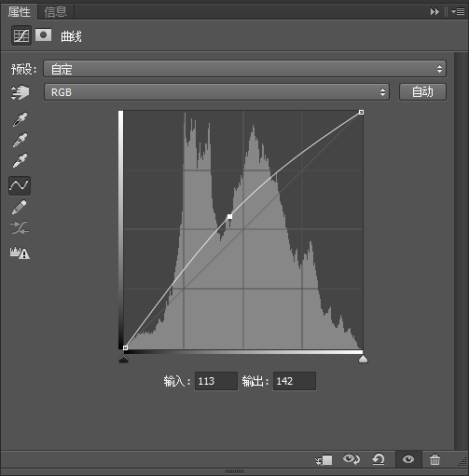Click the input field showing 113

point(216,381)
